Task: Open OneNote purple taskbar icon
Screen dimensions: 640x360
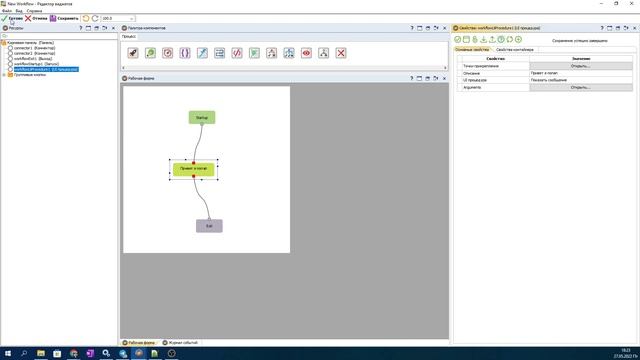Action: pos(90,353)
